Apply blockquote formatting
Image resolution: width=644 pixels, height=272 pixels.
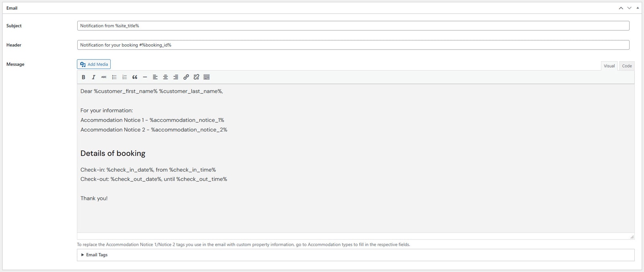click(x=135, y=77)
